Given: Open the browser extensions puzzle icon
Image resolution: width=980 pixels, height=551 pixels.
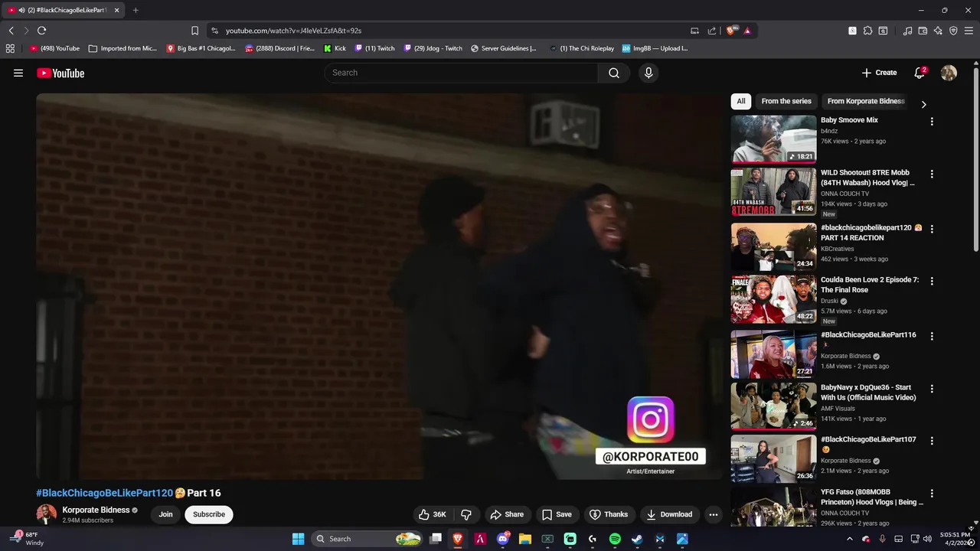Looking at the screenshot, I should [x=867, y=31].
